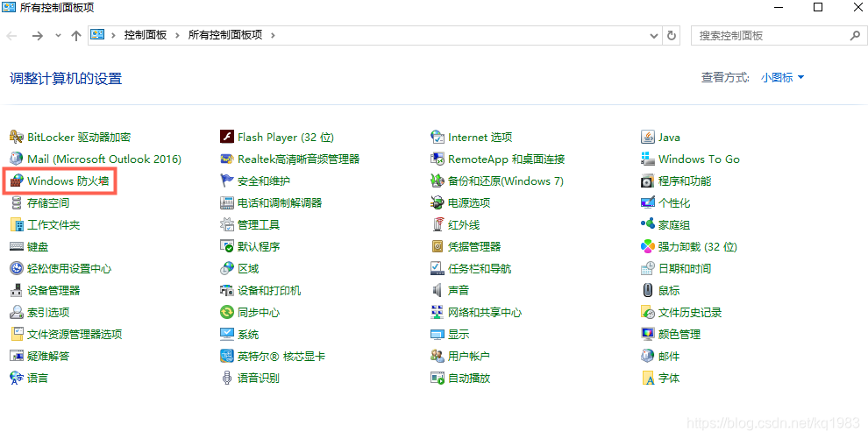The image size is (868, 439).
Task: Open the 索引选项 link
Action: click(x=48, y=313)
